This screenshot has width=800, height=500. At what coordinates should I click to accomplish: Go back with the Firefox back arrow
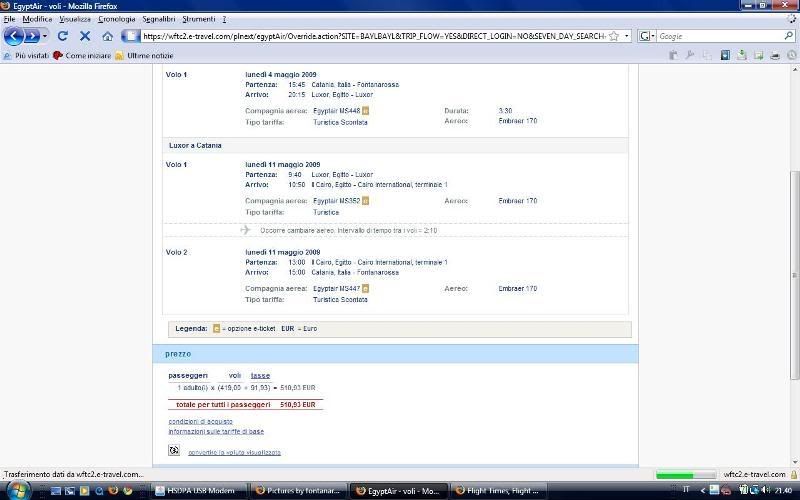pyautogui.click(x=14, y=36)
